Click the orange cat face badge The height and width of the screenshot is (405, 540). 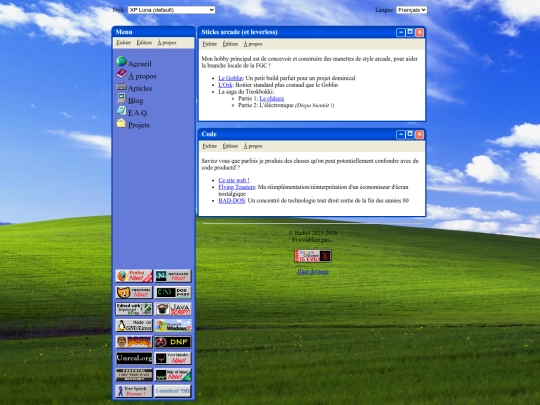pyautogui.click(x=134, y=292)
